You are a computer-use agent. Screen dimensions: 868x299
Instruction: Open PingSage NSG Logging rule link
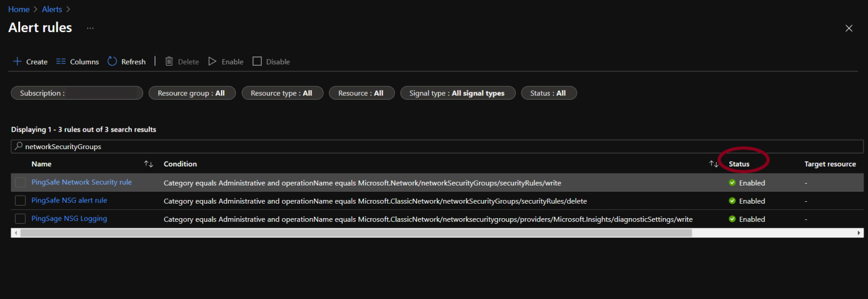69,219
